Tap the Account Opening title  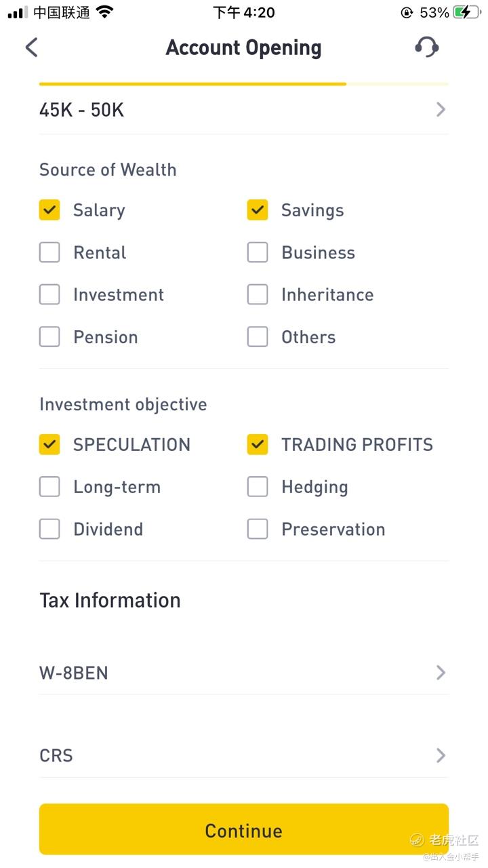(243, 47)
